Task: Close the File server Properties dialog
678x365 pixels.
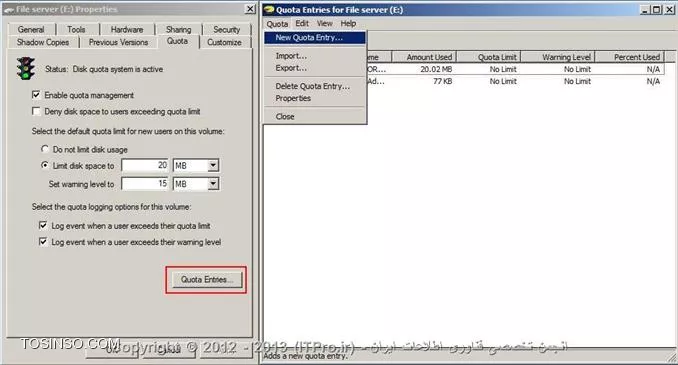Action: [x=250, y=9]
